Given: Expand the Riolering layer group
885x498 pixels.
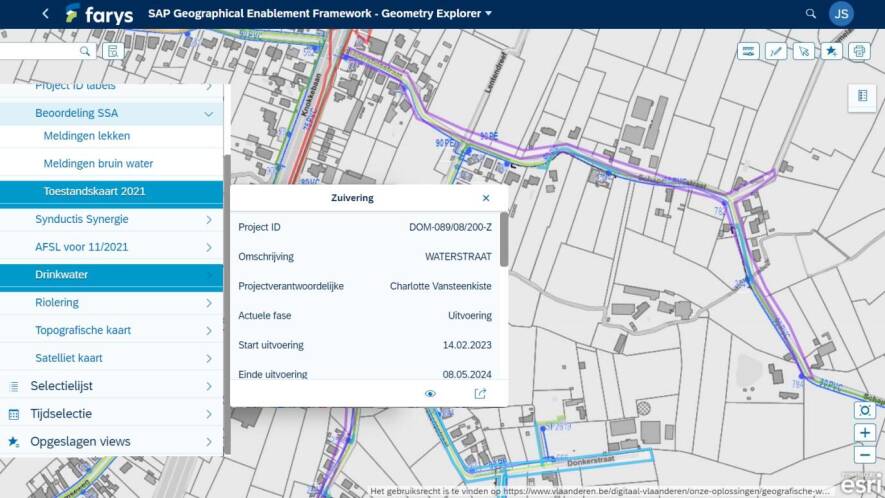Looking at the screenshot, I should click(209, 303).
